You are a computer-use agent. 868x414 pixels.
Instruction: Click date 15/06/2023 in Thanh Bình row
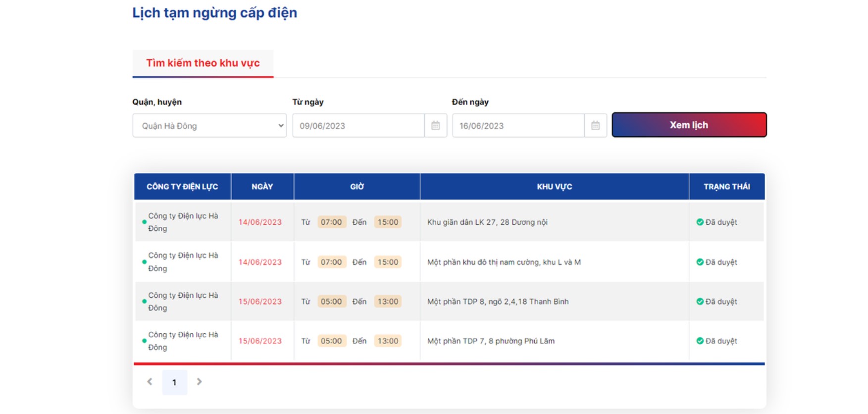pos(260,302)
